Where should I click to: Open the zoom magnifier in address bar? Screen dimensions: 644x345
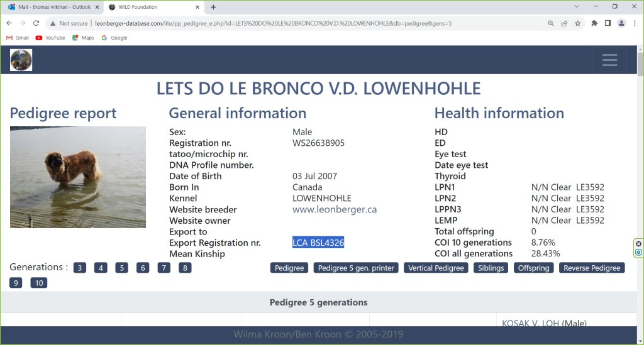[551, 23]
